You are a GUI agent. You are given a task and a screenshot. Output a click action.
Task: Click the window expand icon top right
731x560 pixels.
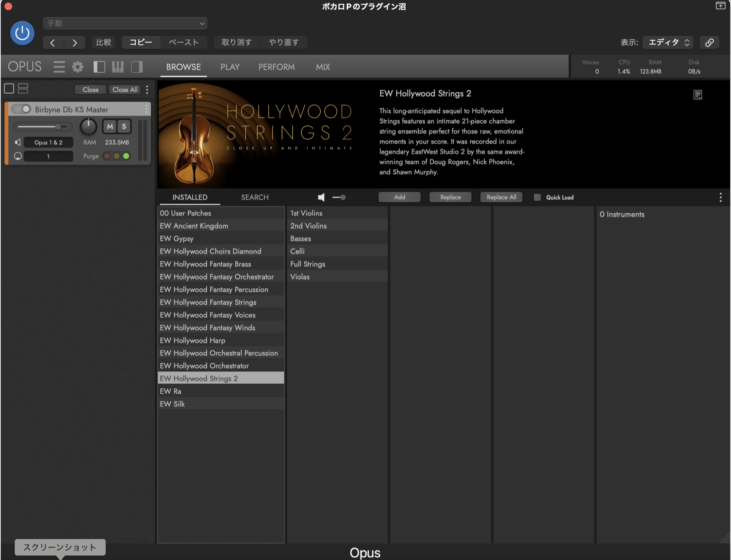[x=720, y=6]
